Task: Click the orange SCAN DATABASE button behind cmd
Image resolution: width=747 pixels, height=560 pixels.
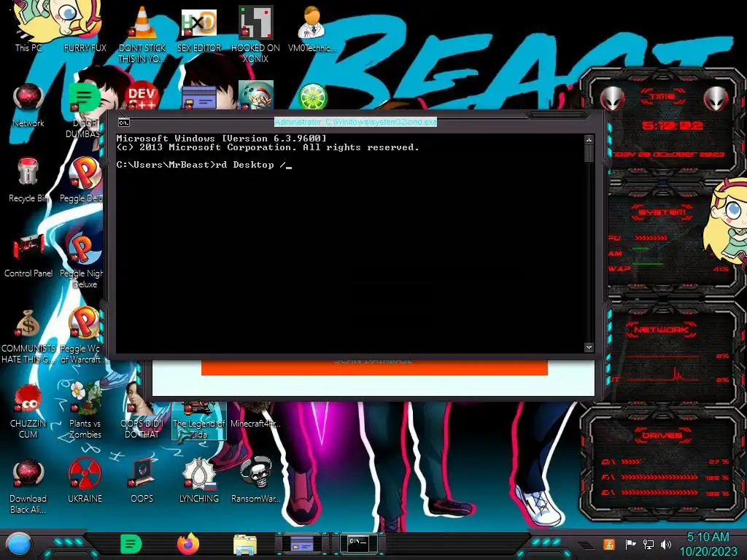Action: (374, 367)
